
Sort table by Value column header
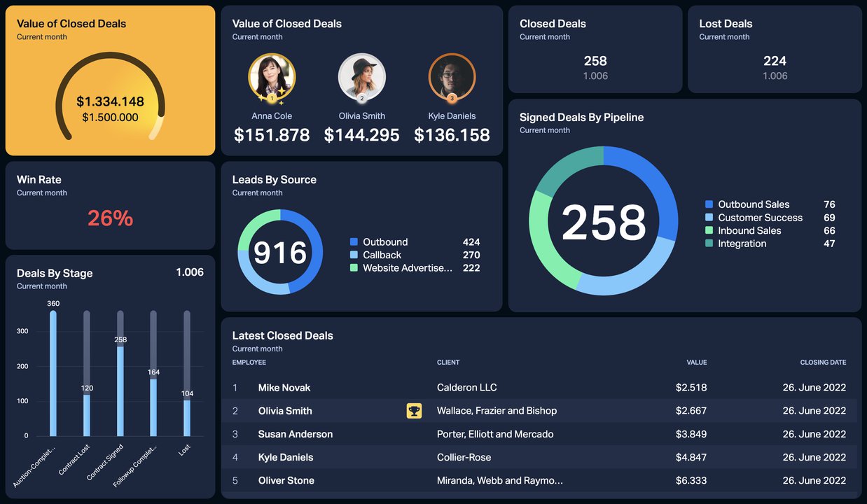point(696,363)
